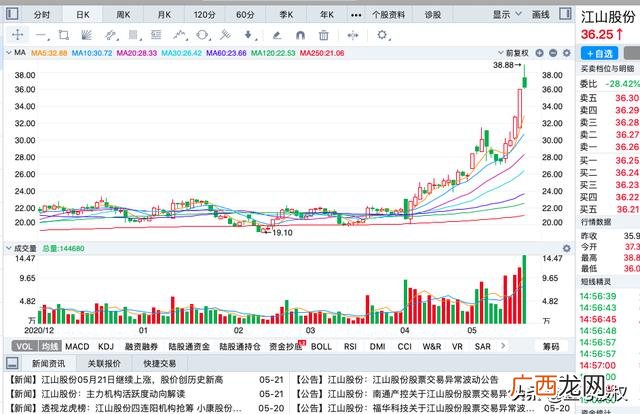Click the horizontal stretch arrows icon
The image size is (640, 414).
pyautogui.click(x=353, y=36)
